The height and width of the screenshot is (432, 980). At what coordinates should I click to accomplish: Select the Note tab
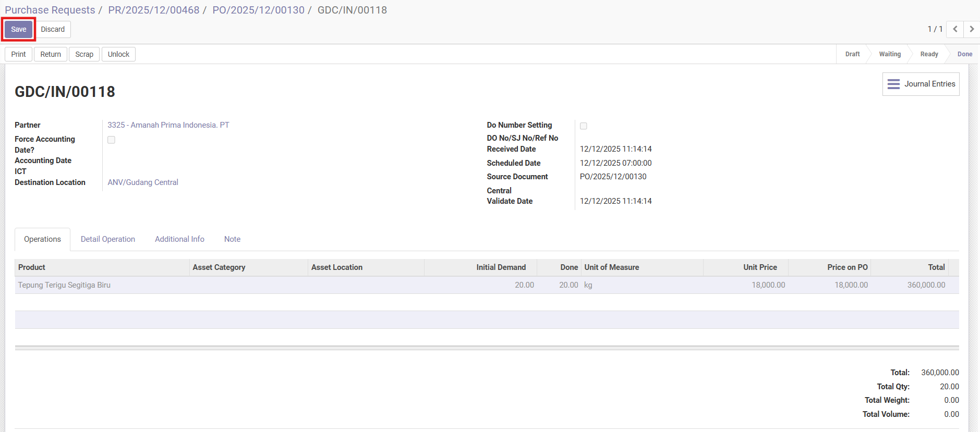(232, 239)
